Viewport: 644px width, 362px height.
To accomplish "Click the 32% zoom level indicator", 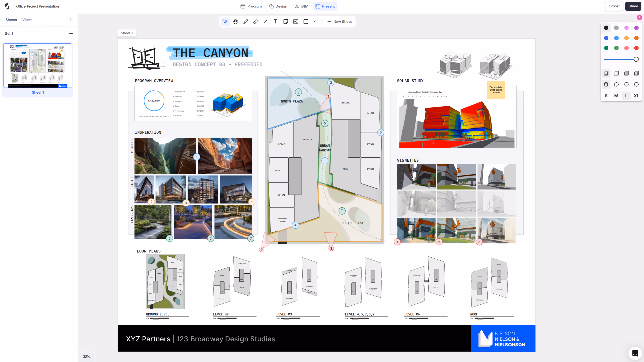I will point(86,357).
